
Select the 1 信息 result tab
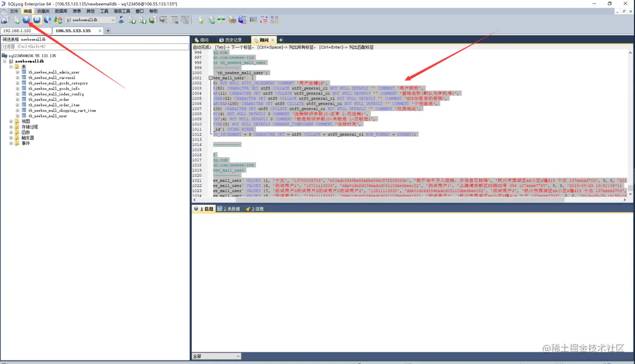point(204,209)
